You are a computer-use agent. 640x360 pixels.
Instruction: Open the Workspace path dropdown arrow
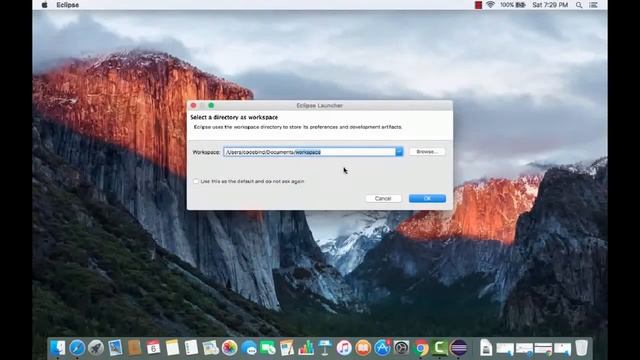coord(399,152)
